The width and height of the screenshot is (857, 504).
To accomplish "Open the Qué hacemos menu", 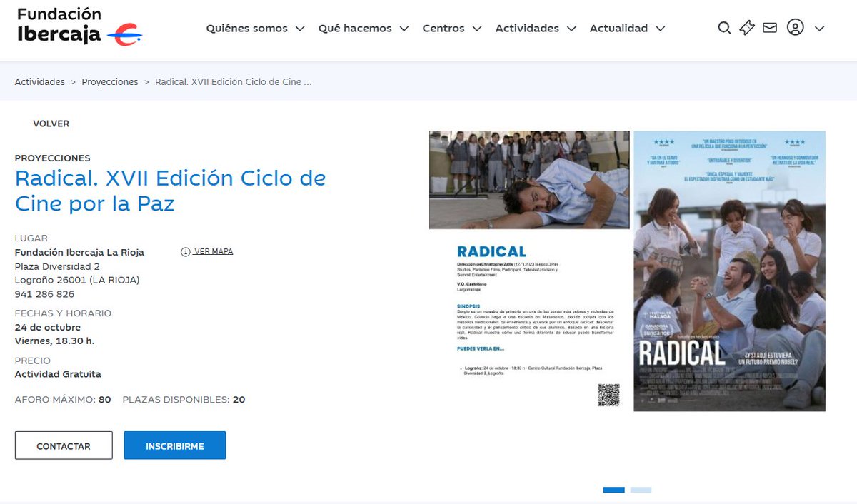I will pyautogui.click(x=355, y=28).
